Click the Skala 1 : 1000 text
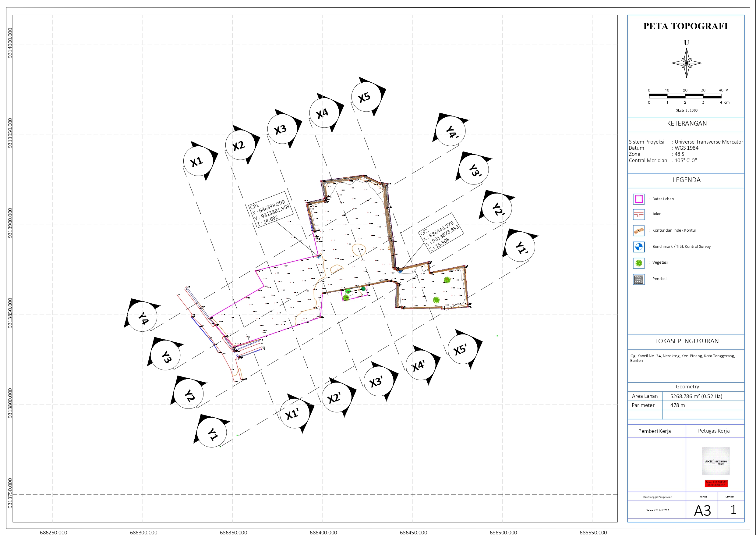Viewport: 756px width, 535px height. click(x=687, y=110)
